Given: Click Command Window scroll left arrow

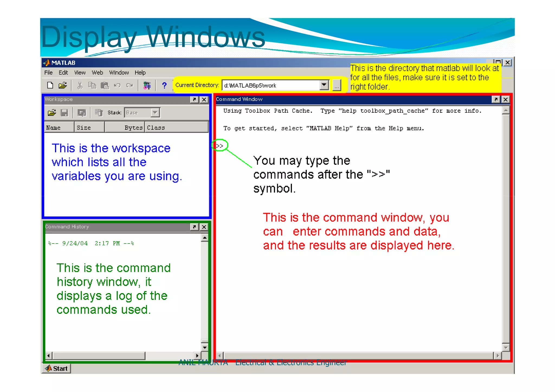Looking at the screenshot, I should pos(220,356).
